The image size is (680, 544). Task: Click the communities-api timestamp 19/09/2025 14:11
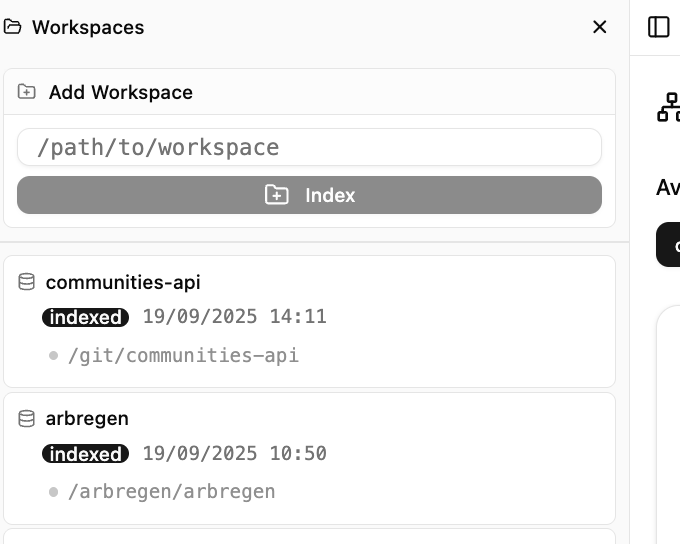234,317
